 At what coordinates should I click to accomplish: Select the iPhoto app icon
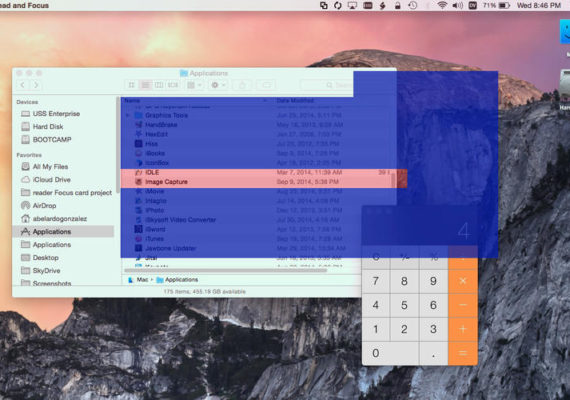(x=139, y=210)
